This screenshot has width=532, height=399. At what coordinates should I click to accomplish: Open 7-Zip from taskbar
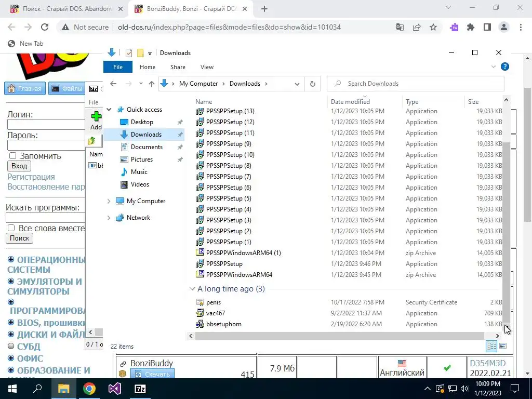pyautogui.click(x=140, y=389)
